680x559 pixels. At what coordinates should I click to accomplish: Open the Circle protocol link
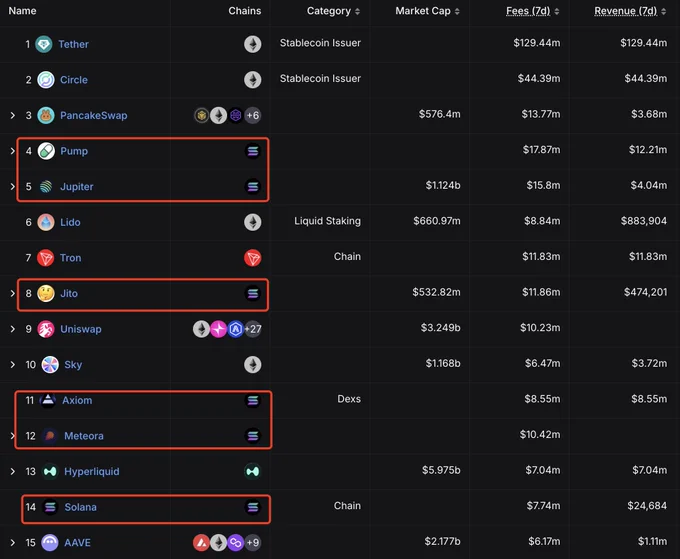point(74,80)
